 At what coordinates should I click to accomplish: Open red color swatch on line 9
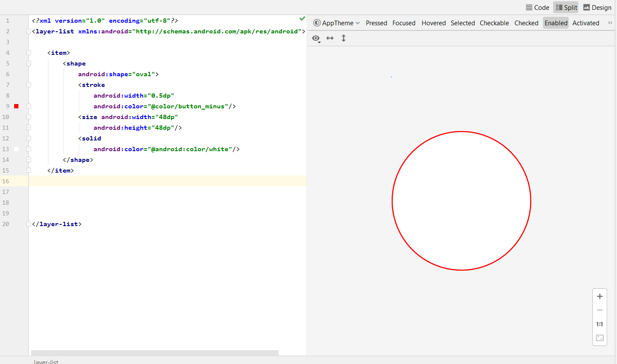(16, 106)
